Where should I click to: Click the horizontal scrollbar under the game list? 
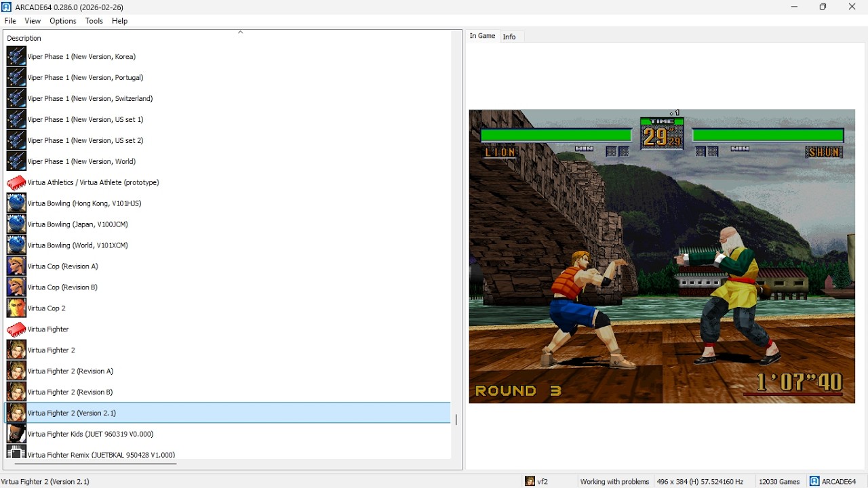[96, 464]
